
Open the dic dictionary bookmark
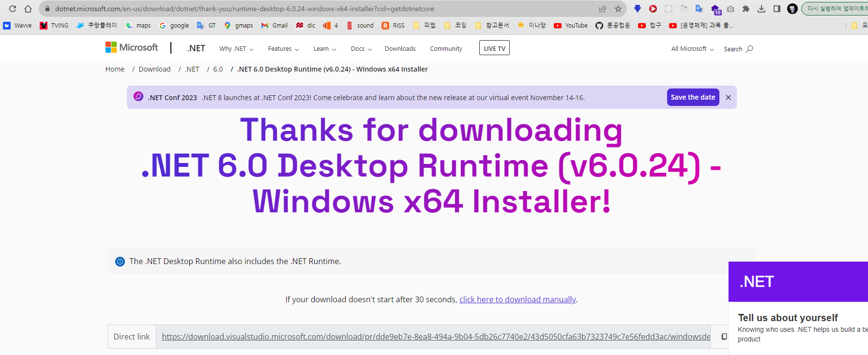click(306, 26)
